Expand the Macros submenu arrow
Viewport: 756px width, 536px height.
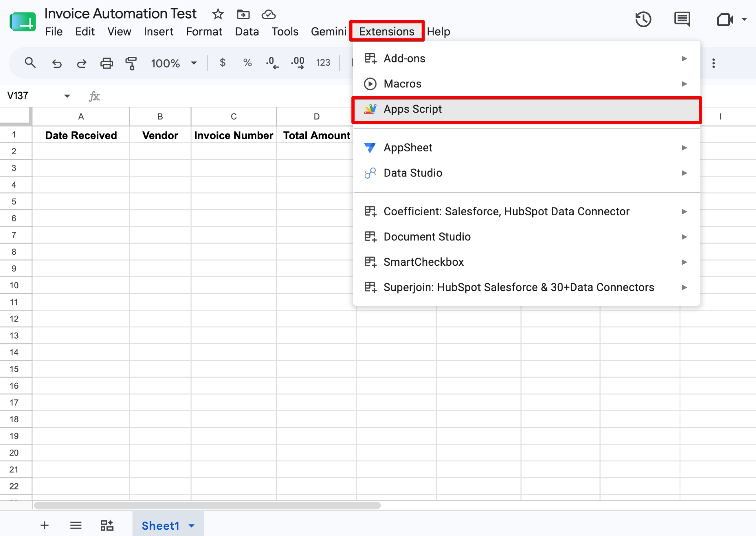click(x=684, y=84)
